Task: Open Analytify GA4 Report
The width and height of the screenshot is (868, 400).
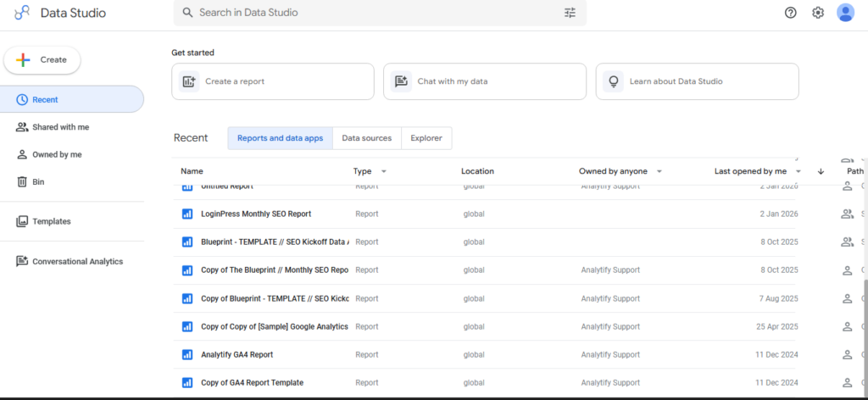Action: click(237, 355)
